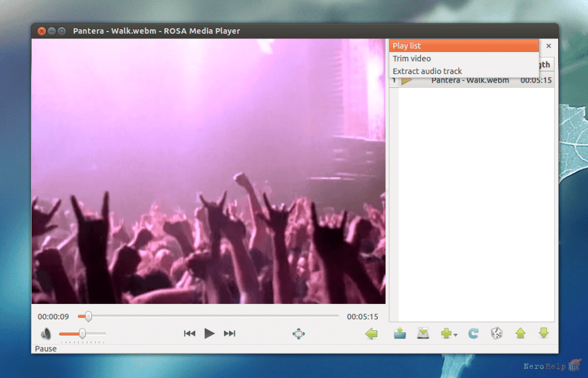Load playlist with open folder icon
The width and height of the screenshot is (588, 378).
tap(400, 333)
